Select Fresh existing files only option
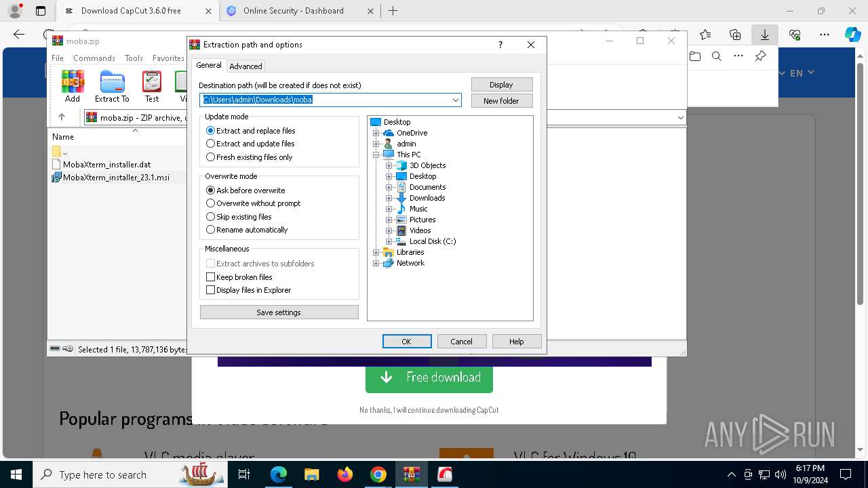 [x=250, y=157]
